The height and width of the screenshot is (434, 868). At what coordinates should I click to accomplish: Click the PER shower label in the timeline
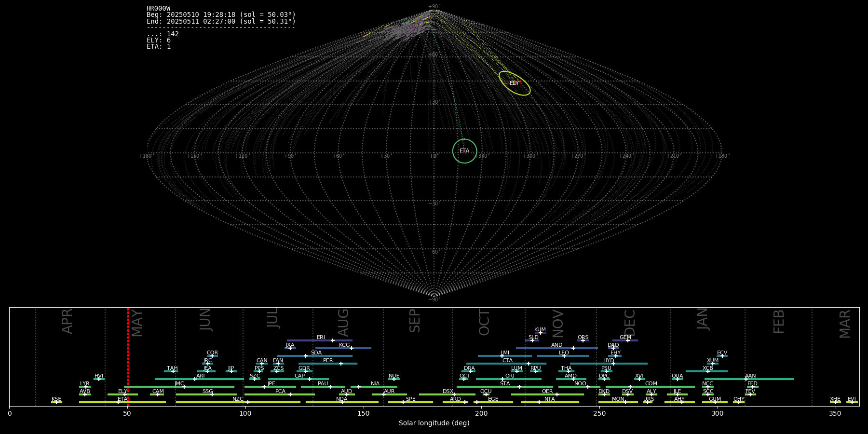(x=328, y=361)
